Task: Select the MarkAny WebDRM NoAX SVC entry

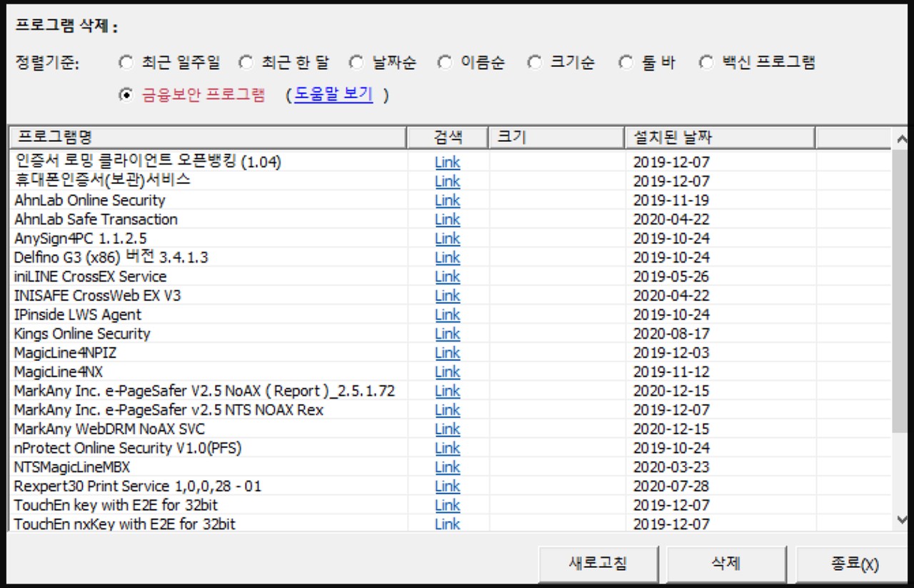Action: [x=109, y=429]
